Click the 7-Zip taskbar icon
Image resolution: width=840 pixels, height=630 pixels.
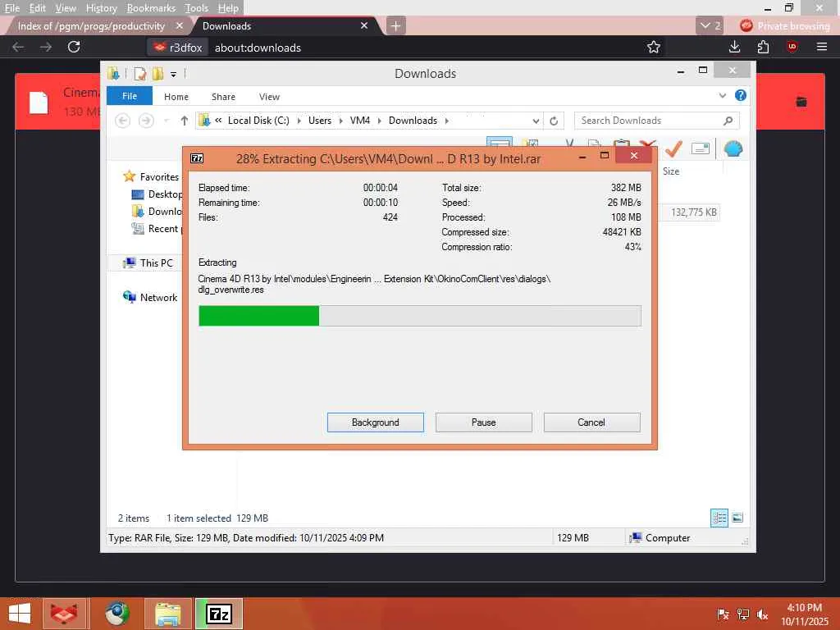tap(219, 614)
